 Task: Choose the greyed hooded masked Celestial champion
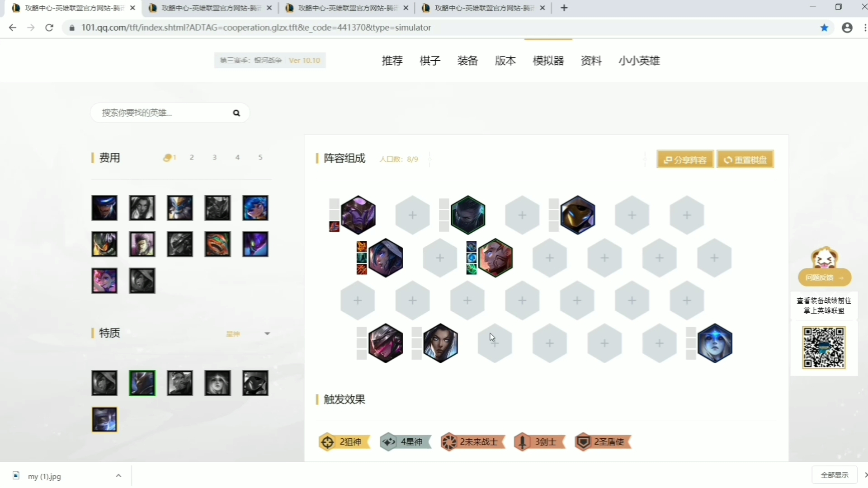click(x=255, y=383)
